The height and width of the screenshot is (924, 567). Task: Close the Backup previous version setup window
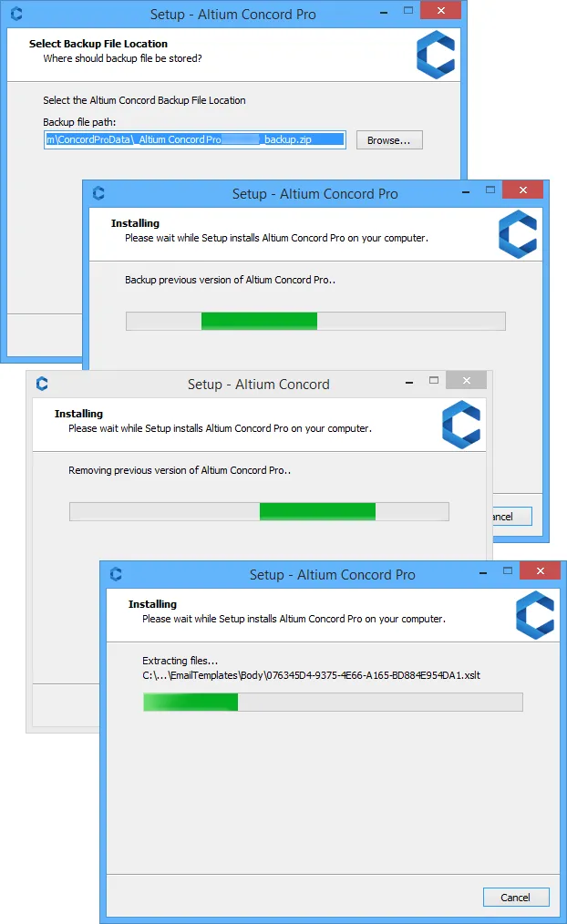point(523,190)
